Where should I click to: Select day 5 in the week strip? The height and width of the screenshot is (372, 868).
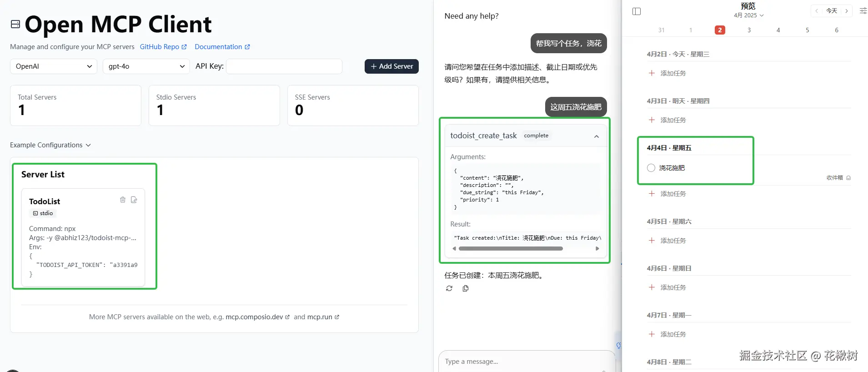coord(807,30)
